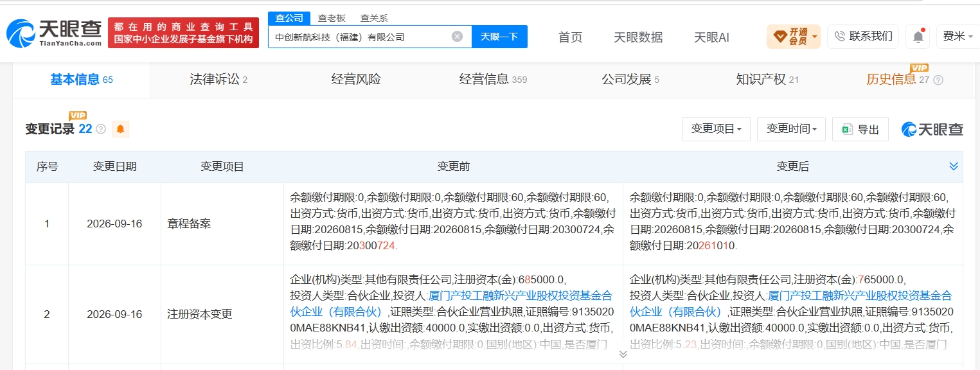The width and height of the screenshot is (980, 370).
Task: Clear the search box with the X icon
Action: click(x=457, y=37)
